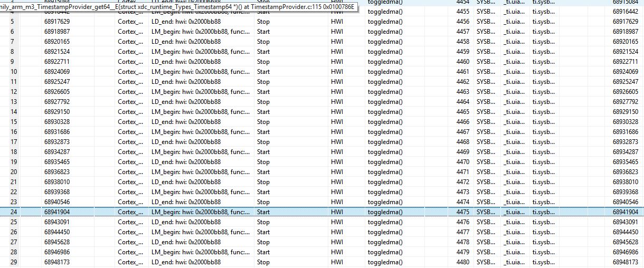Image resolution: width=644 pixels, height=268 pixels.
Task: Click time value 68940546 in row 23
Action: [x=57, y=202]
